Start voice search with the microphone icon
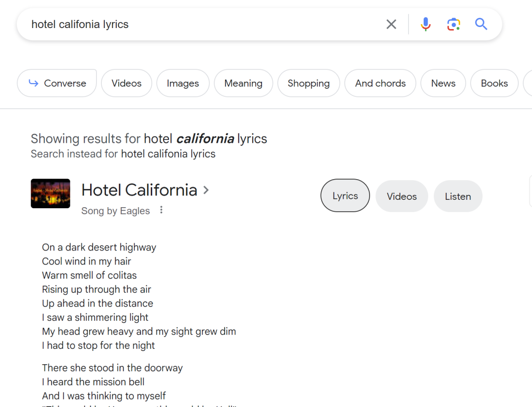This screenshot has width=532, height=407. (x=426, y=24)
